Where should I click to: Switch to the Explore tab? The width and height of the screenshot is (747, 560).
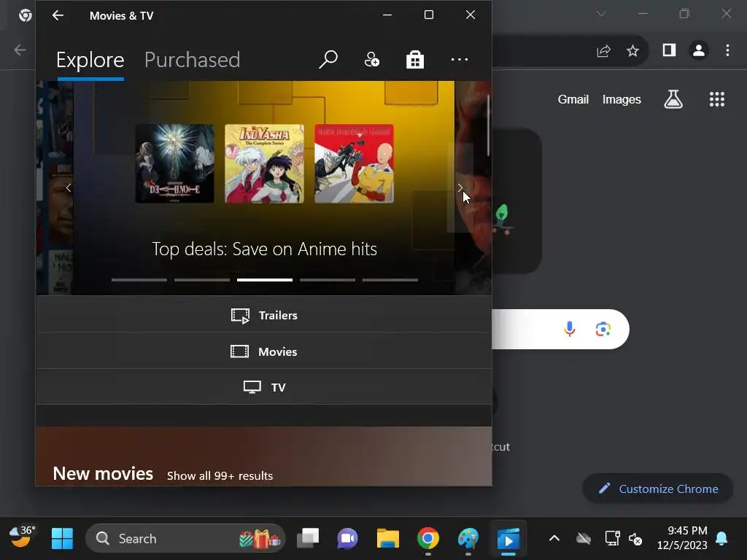(x=90, y=60)
